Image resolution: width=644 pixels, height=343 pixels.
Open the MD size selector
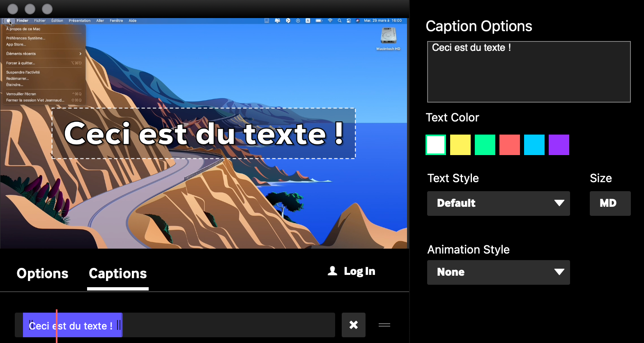click(609, 203)
